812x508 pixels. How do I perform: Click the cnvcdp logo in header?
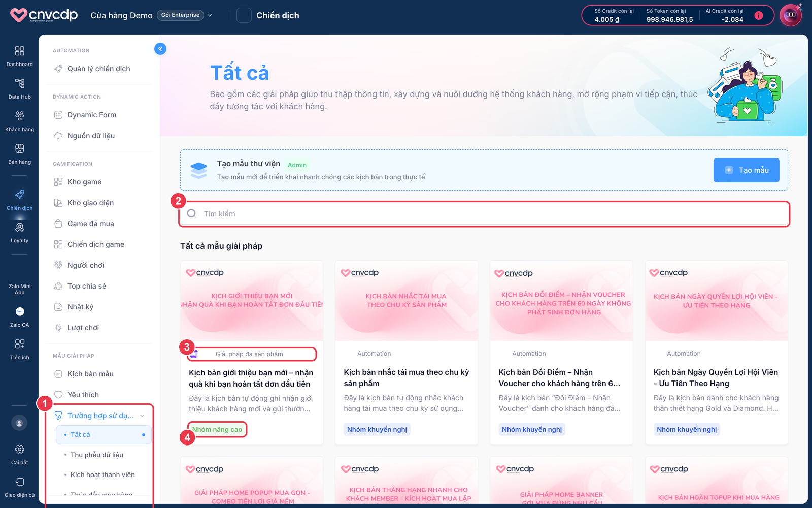[44, 15]
